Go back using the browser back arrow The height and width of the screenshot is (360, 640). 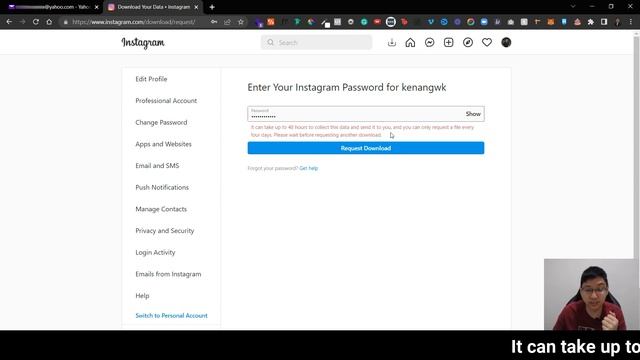click(x=9, y=22)
